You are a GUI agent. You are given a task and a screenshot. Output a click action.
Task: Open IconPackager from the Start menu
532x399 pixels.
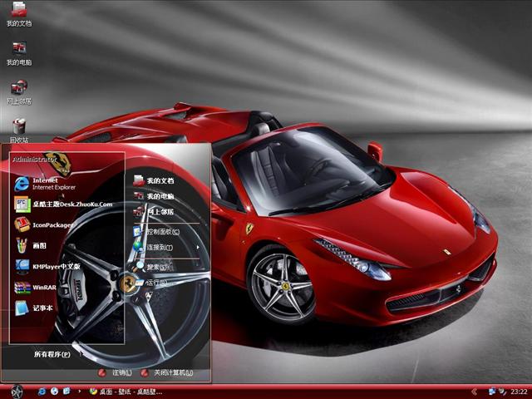pos(53,224)
